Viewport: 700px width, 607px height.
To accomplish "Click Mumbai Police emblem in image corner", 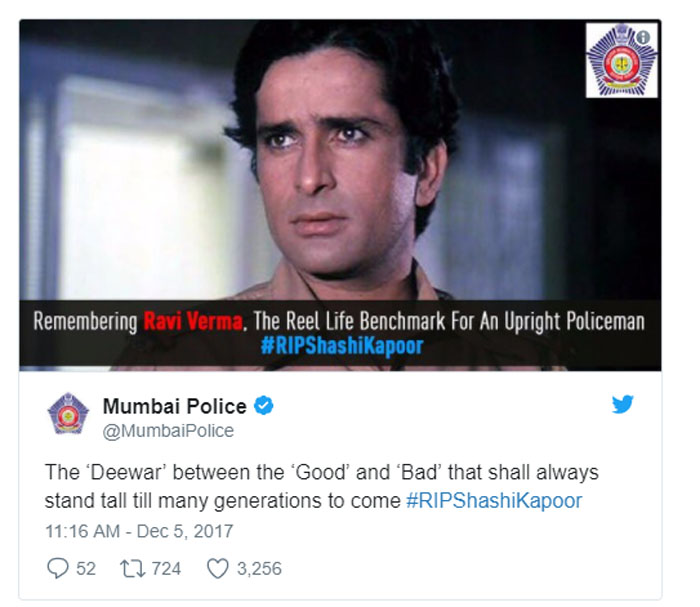I will [621, 60].
